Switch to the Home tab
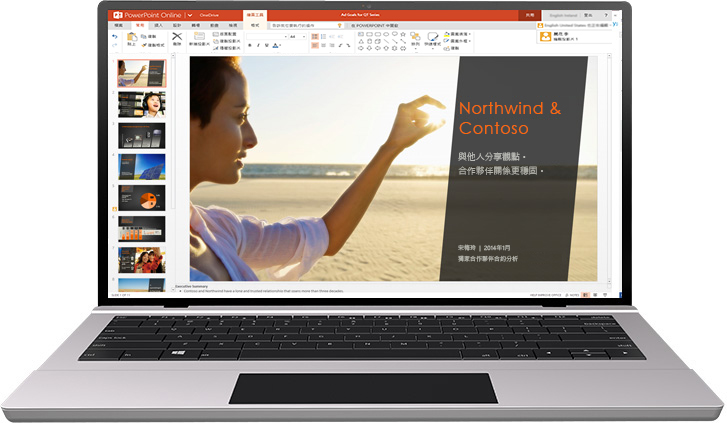The image size is (727, 423). tap(140, 26)
